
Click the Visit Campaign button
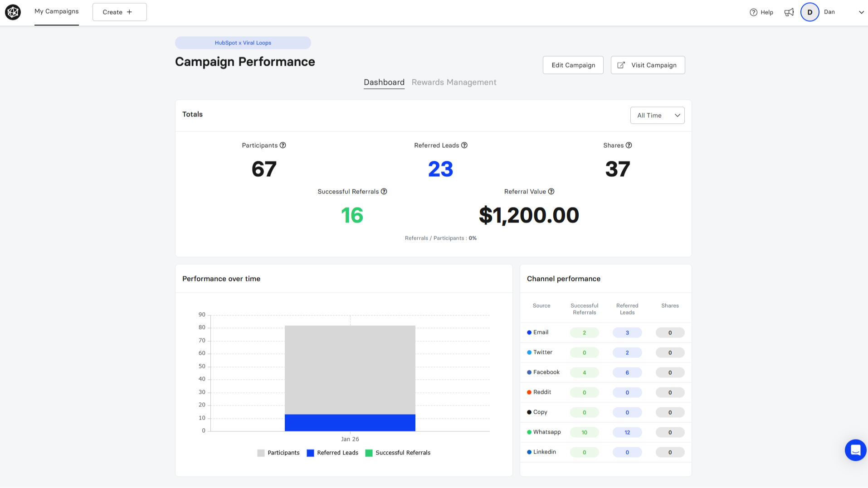pyautogui.click(x=648, y=65)
